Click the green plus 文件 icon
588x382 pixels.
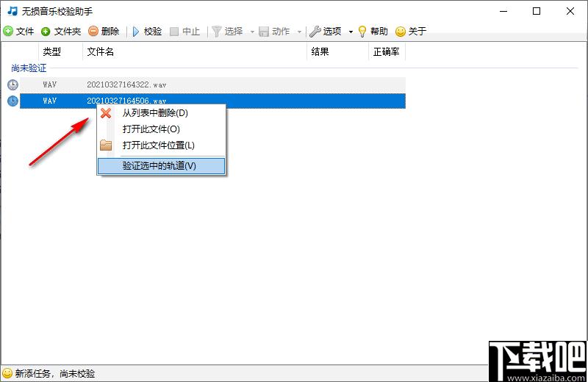8,31
